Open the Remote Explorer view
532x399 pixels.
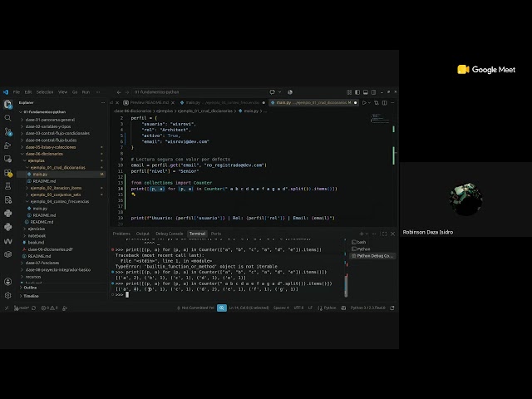(x=7, y=159)
